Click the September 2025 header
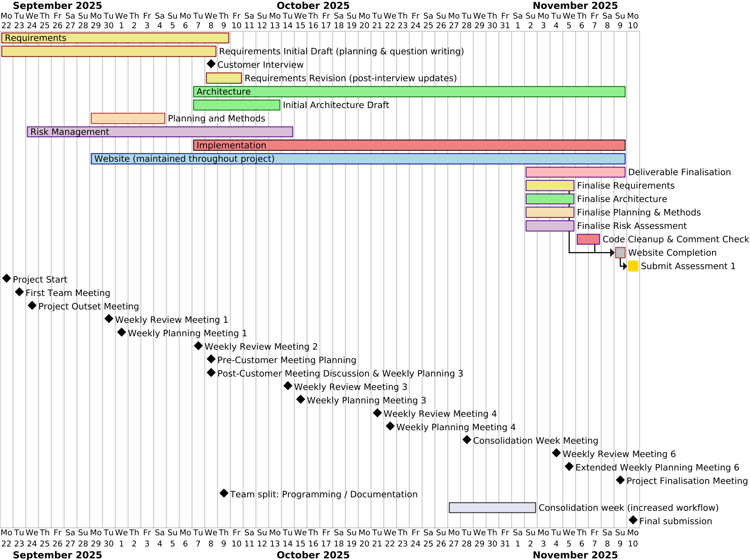This screenshot has height=560, width=750. click(x=58, y=6)
